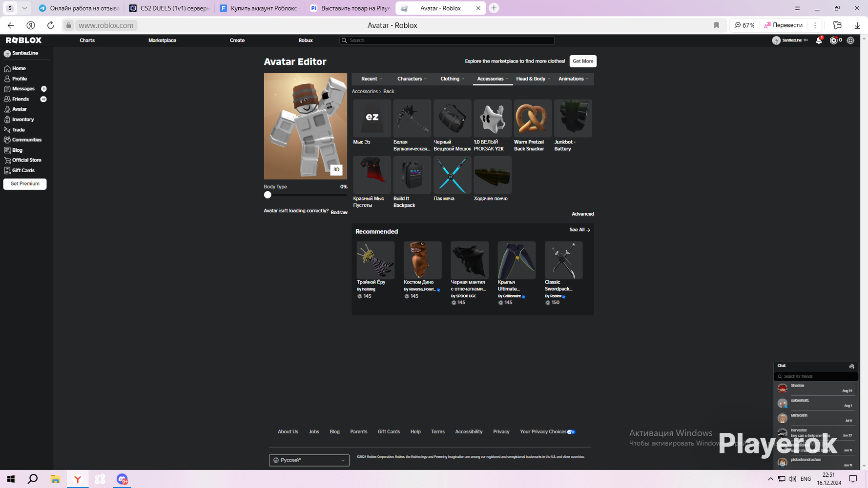Image resolution: width=868 pixels, height=488 pixels.
Task: Open Charts in the top navigation
Action: tap(87, 41)
